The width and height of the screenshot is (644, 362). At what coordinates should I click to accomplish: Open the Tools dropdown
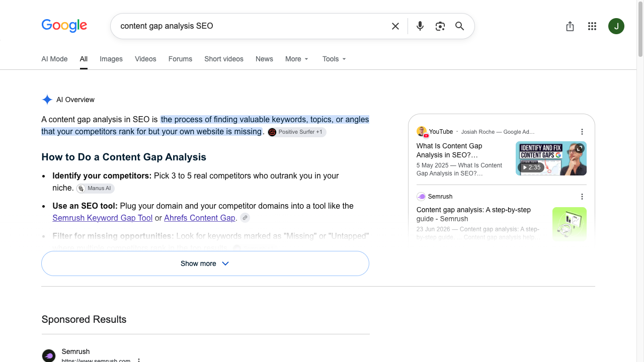click(x=335, y=59)
